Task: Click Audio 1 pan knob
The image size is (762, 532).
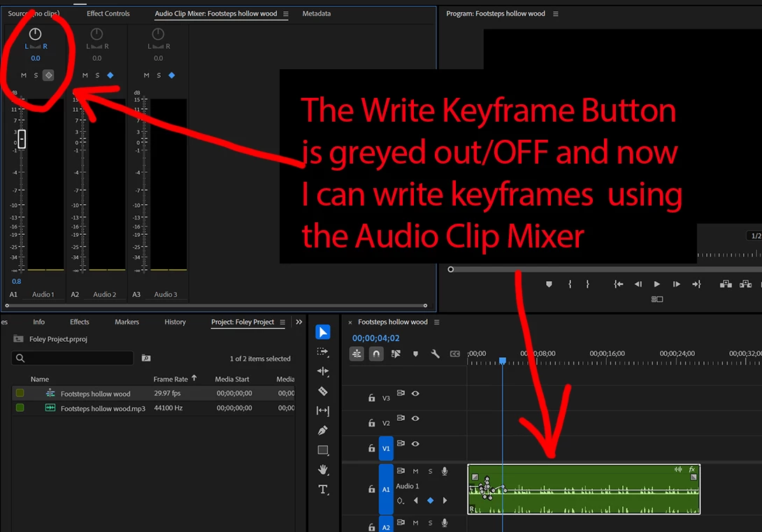Action: [x=35, y=34]
